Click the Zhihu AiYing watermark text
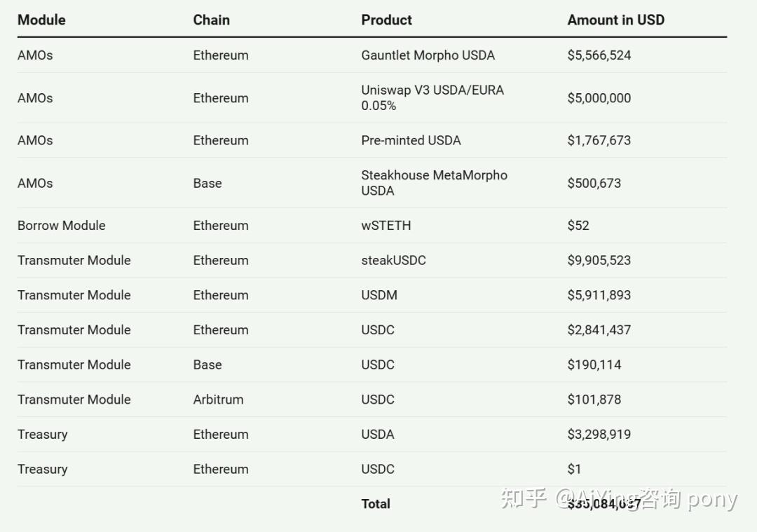 tap(617, 499)
